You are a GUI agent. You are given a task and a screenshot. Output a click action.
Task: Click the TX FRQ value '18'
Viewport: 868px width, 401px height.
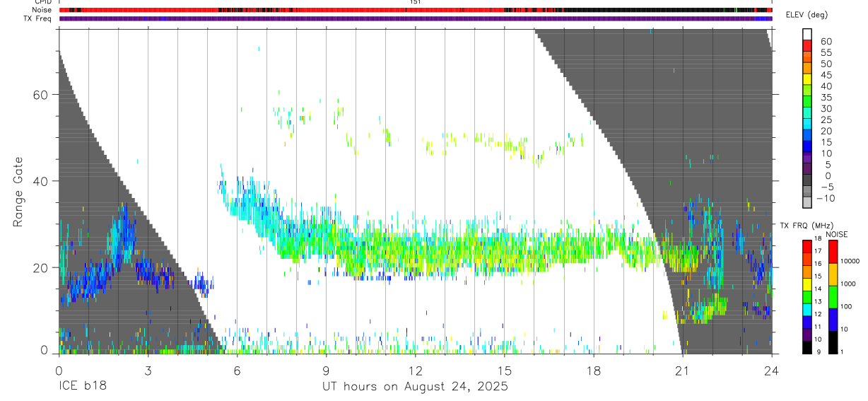[818, 238]
